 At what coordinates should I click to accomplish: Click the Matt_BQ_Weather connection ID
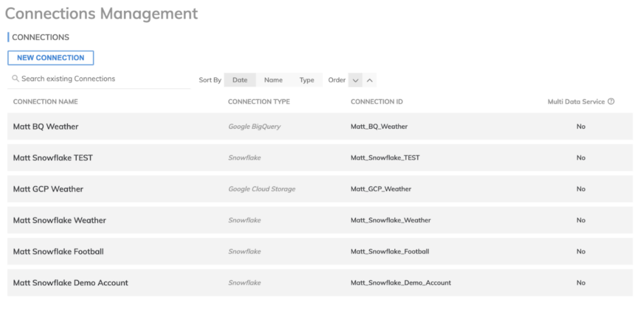pyautogui.click(x=379, y=126)
